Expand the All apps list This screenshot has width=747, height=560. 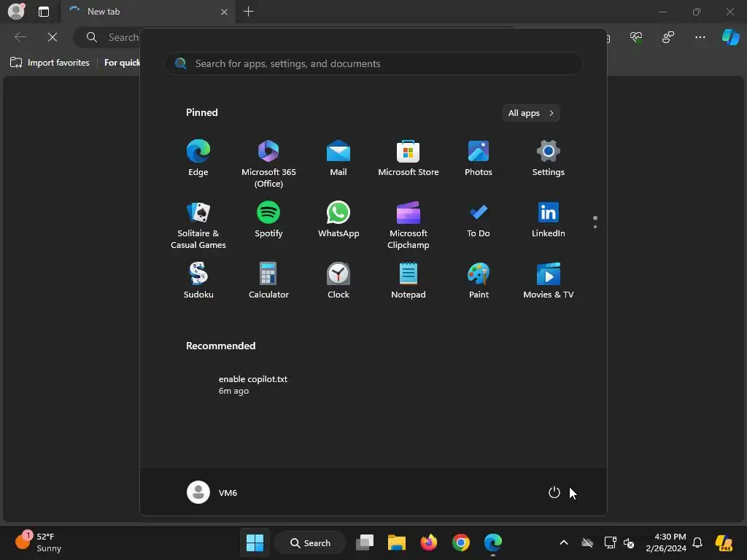click(531, 113)
